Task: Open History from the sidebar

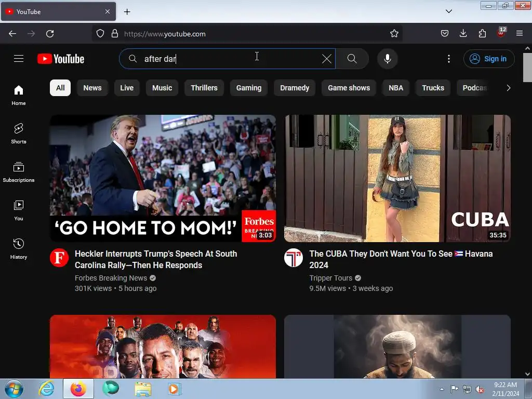Action: 19,249
